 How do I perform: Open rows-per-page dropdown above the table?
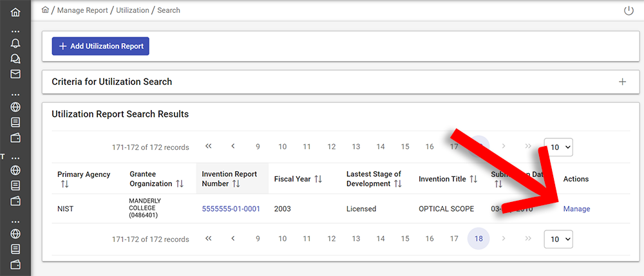[558, 147]
